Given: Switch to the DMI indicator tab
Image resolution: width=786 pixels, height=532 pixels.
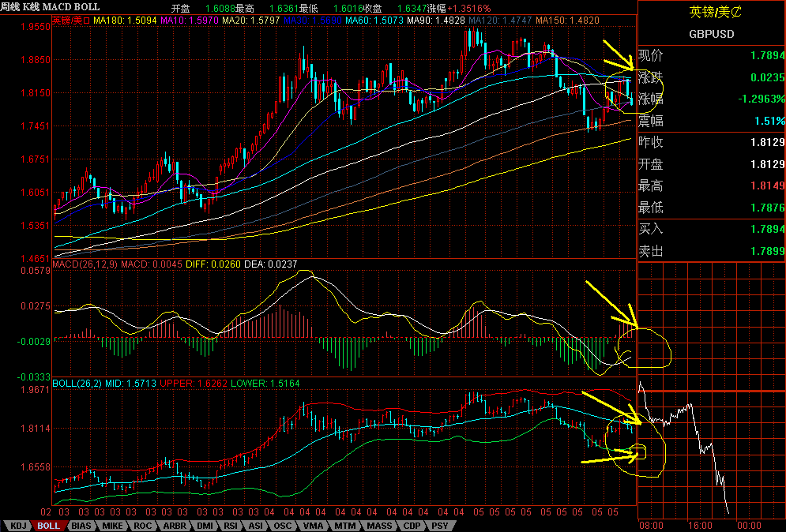Looking at the screenshot, I should [205, 526].
